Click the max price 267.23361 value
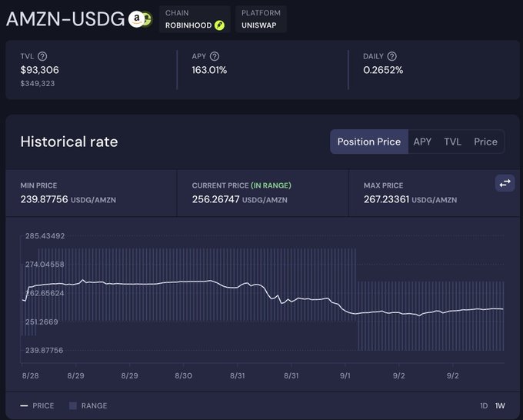This screenshot has height=420, width=523. (387, 199)
